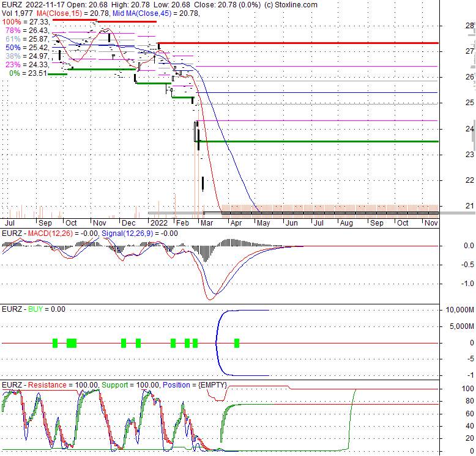Screen dimensions: 476x456
Task: Click the 22 price axis label
Action: click(x=470, y=180)
